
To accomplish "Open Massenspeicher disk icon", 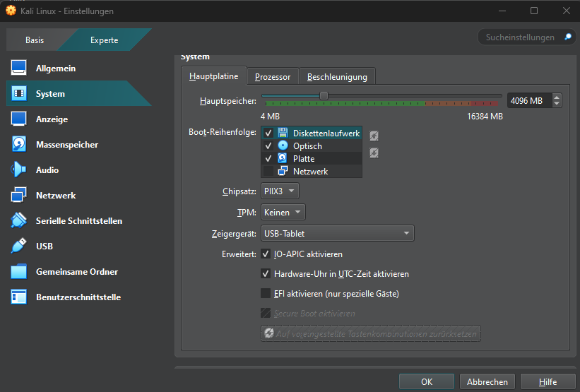I will [19, 145].
